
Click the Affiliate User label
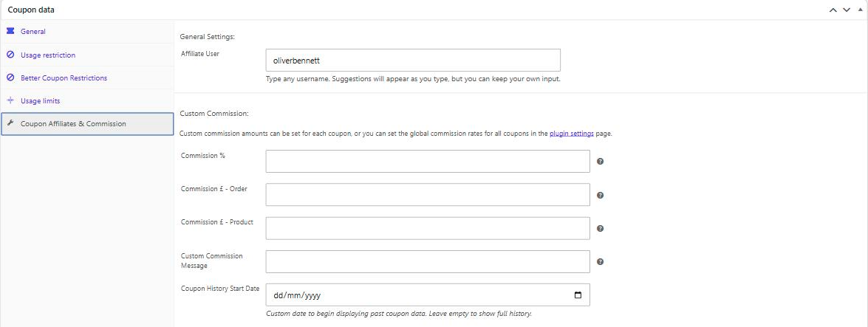200,54
